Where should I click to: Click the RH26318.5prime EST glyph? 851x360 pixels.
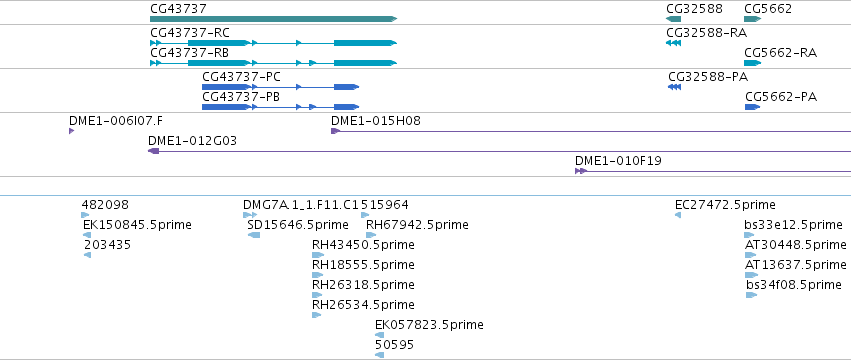317,295
